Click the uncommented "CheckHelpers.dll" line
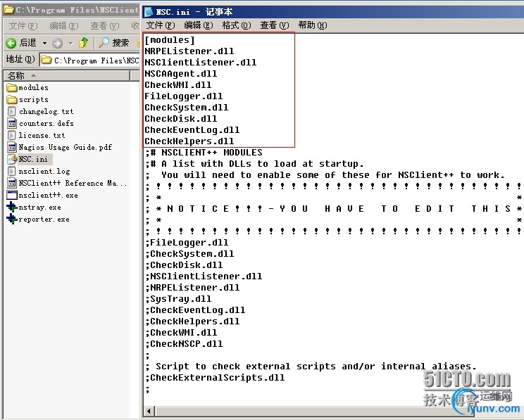This screenshot has height=420, width=524. tap(189, 141)
